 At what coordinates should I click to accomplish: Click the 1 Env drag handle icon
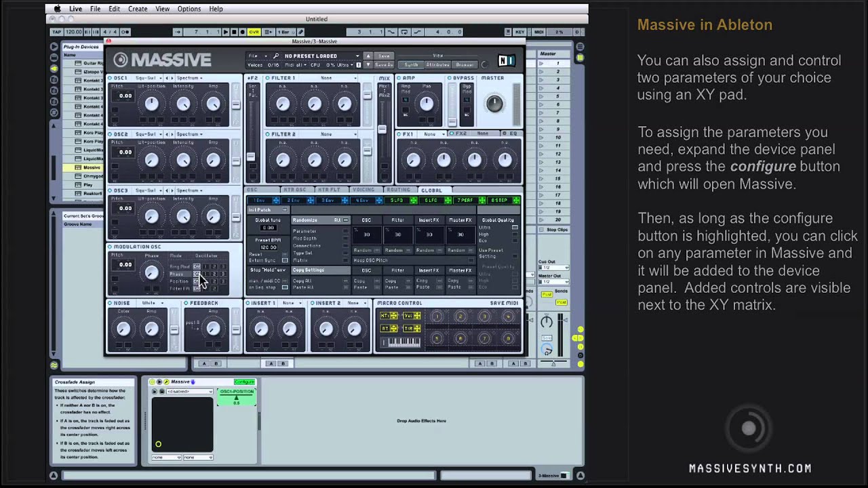(276, 201)
